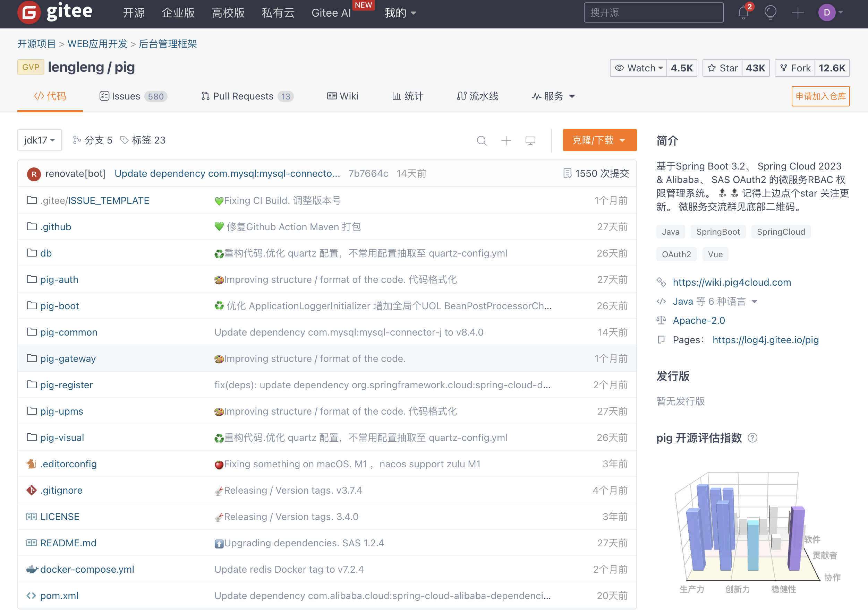This screenshot has width=868, height=615.
Task: Open the Pull Requests tab
Action: tap(247, 96)
